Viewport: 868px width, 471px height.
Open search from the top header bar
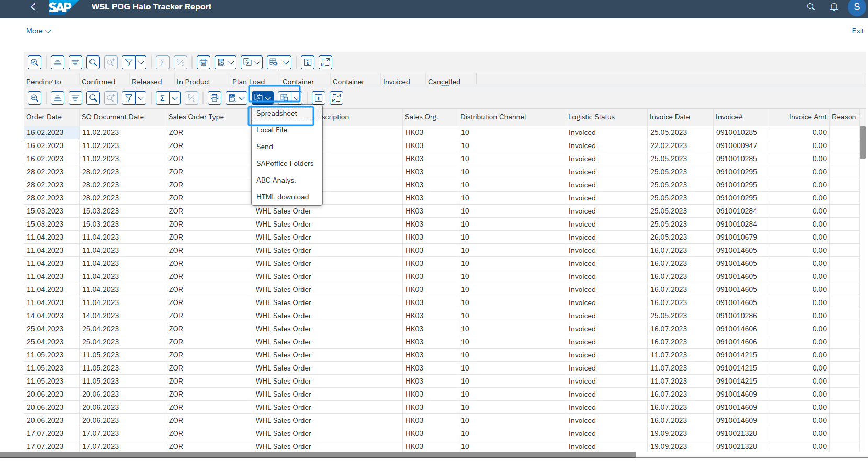pyautogui.click(x=811, y=7)
